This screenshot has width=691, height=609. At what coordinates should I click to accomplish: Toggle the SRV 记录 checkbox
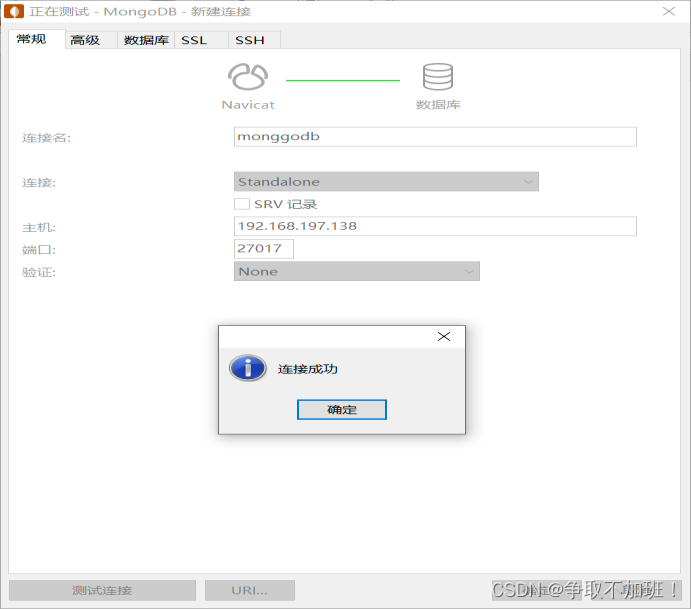pos(242,204)
